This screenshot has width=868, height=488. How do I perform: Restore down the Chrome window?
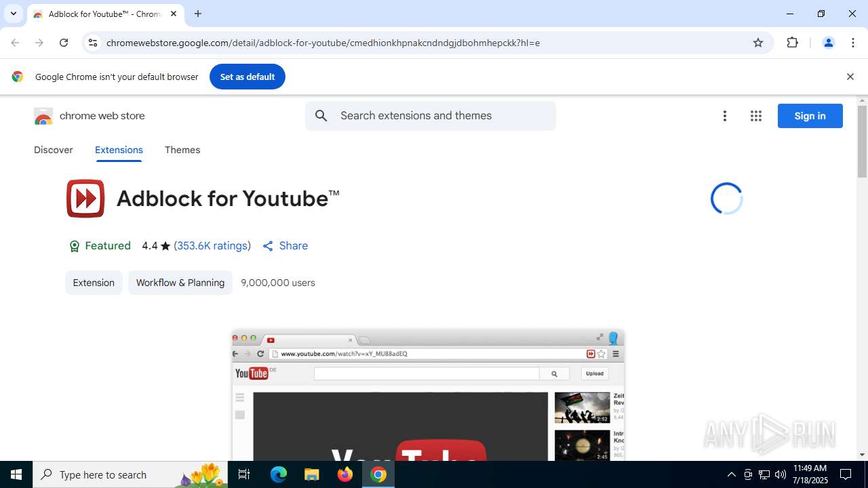pos(821,14)
